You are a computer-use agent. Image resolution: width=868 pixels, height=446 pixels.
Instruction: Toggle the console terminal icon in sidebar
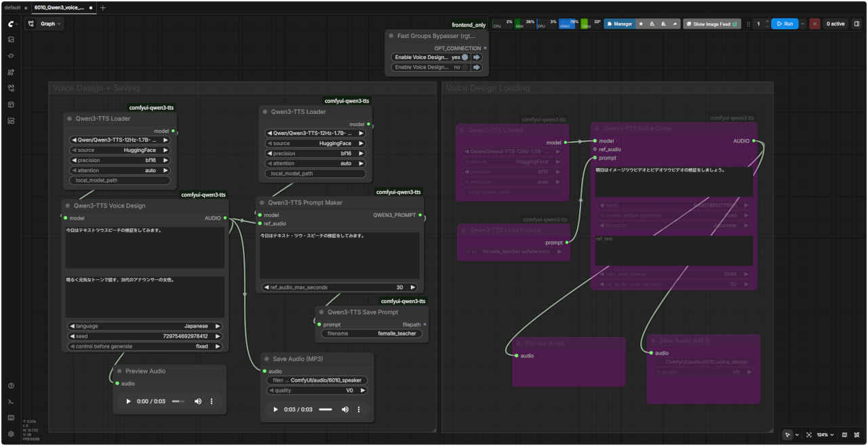click(11, 402)
